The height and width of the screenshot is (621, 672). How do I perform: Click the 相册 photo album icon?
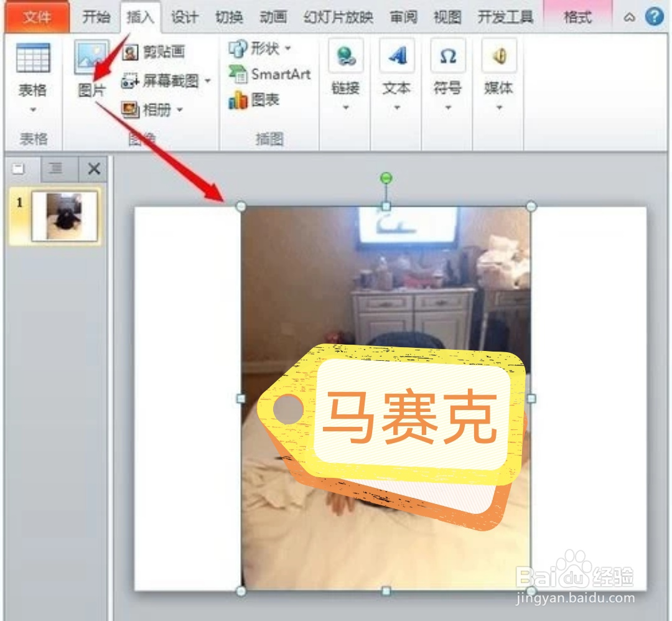130,110
